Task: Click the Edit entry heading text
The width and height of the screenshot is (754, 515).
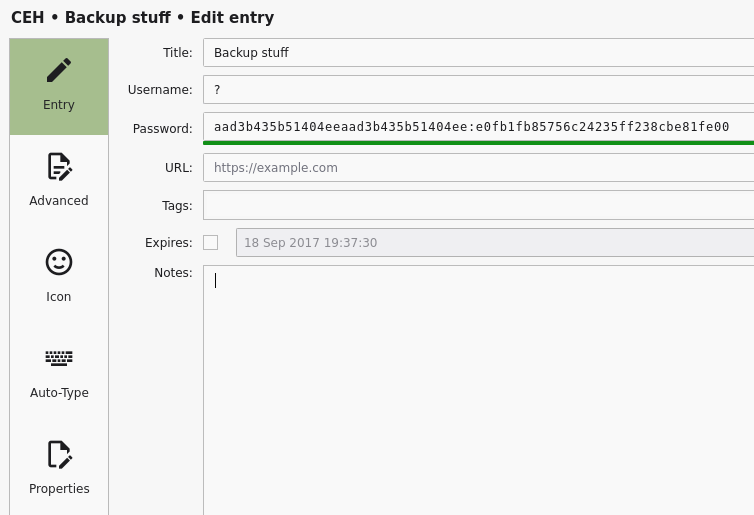Action: point(232,17)
